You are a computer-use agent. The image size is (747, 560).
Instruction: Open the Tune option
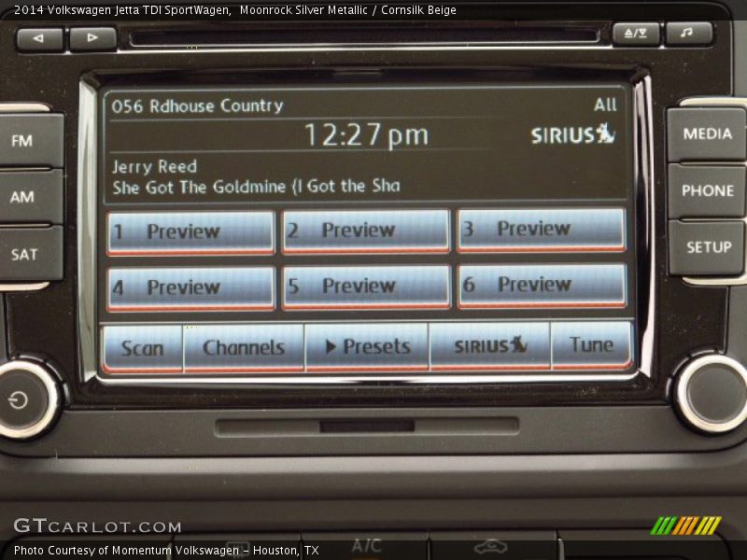pos(591,344)
